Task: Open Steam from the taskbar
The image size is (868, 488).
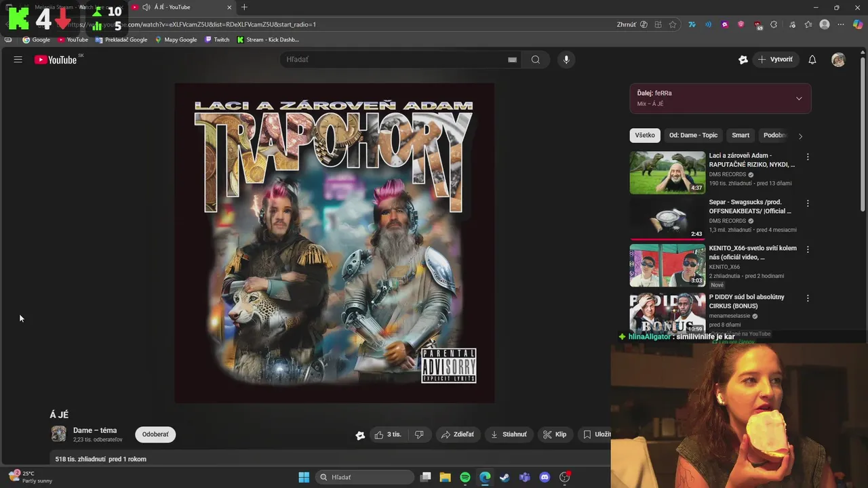Action: [x=505, y=477]
